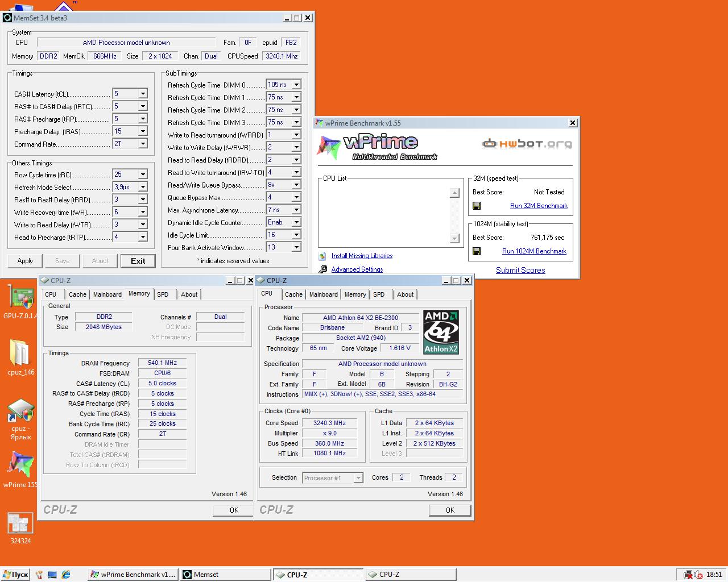Switch to Memory tab in right CPU-Z window
Screen dimensions: 728x582
coord(355,294)
